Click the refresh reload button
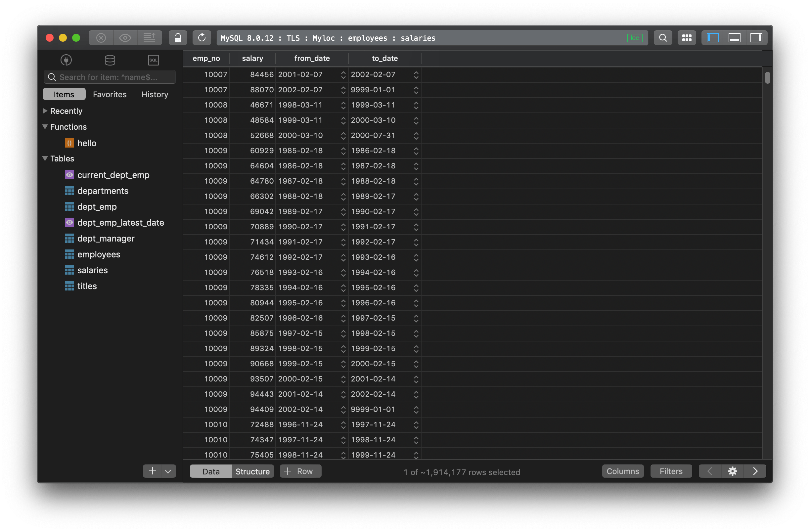 pyautogui.click(x=202, y=38)
